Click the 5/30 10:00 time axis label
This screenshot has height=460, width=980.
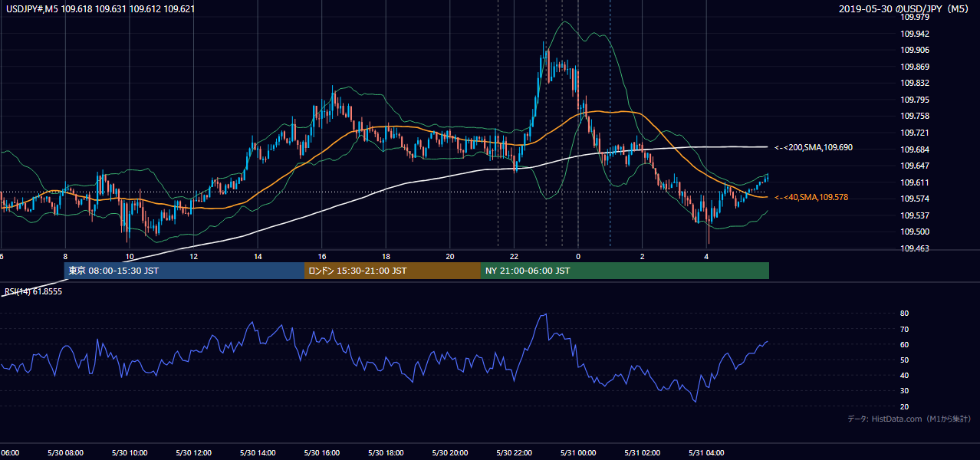(x=130, y=453)
